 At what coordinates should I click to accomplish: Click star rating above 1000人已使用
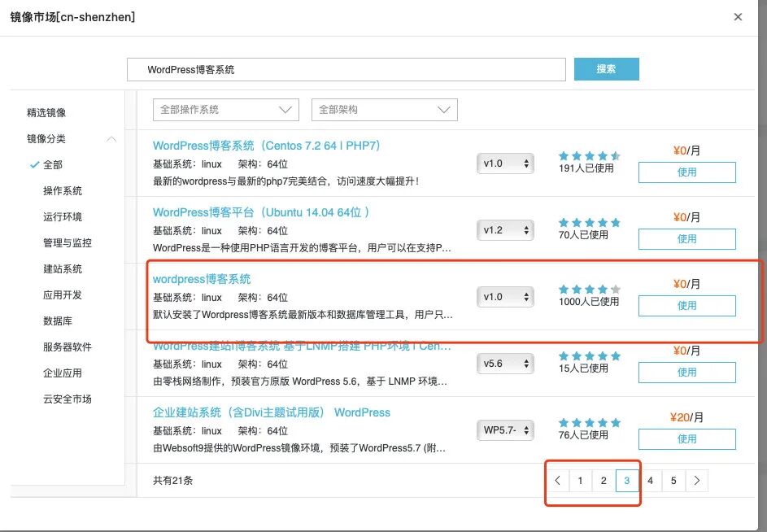[590, 290]
